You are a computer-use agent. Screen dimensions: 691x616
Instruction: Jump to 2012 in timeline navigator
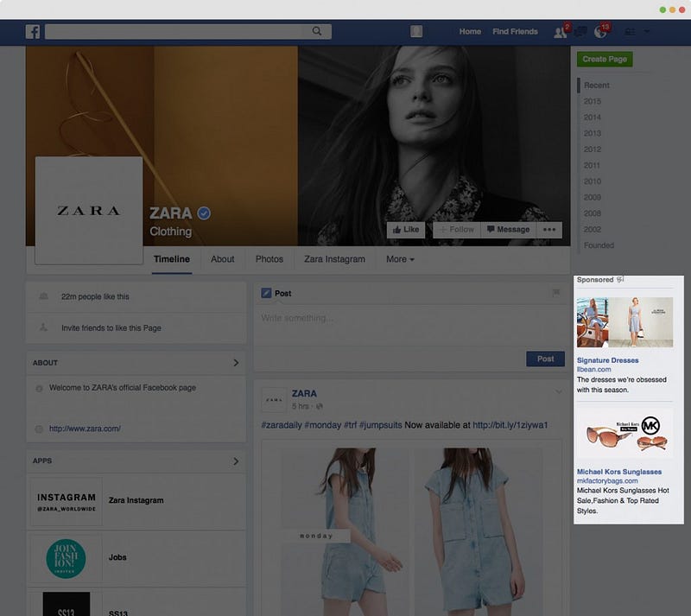593,149
